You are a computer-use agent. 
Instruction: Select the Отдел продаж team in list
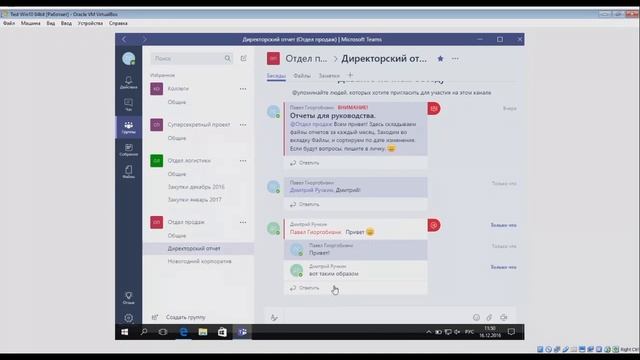(186, 222)
